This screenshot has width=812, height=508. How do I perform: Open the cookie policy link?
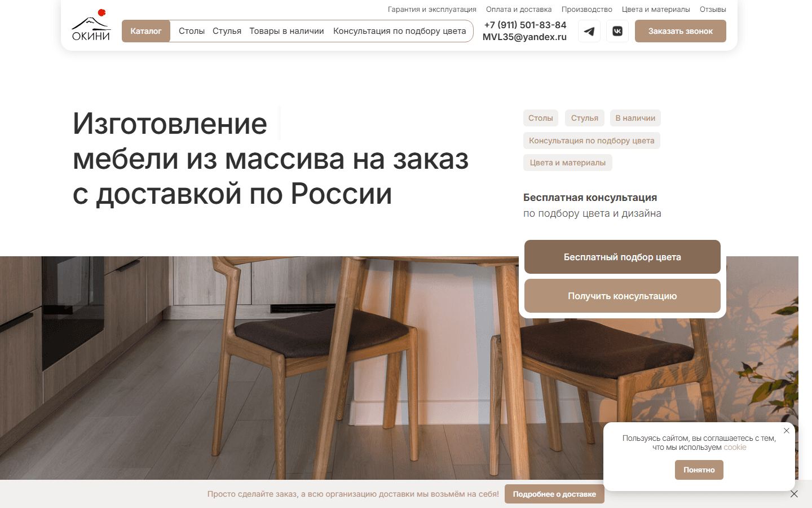(735, 447)
